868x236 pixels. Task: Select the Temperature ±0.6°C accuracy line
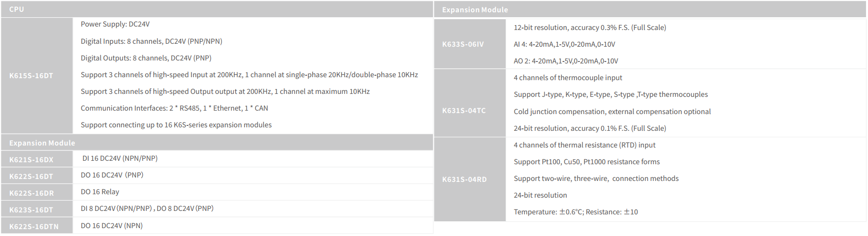click(576, 212)
